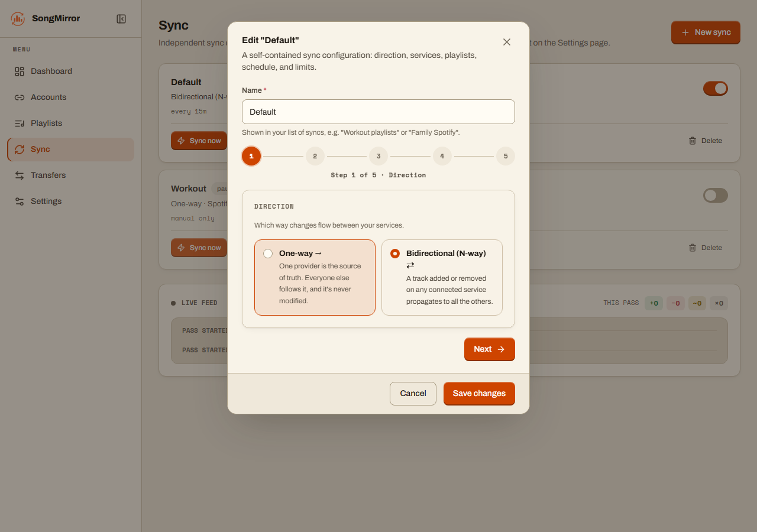This screenshot has width=757, height=532.
Task: Click the "LIVE FEED" heading
Action: (x=199, y=303)
